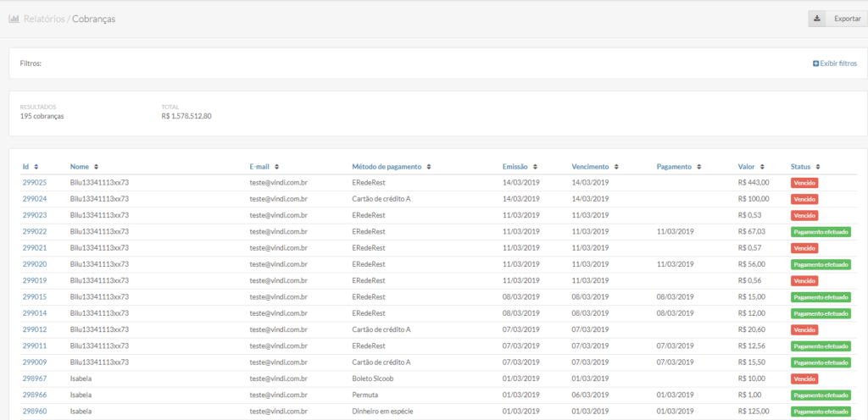The image size is (868, 420).
Task: Open charge 299025 link
Action: coord(34,182)
